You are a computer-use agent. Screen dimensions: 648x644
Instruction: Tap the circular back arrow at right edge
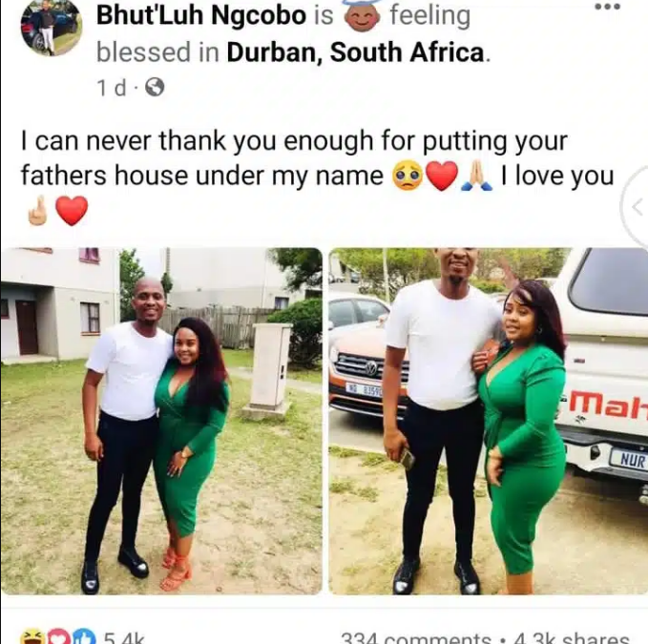tap(636, 207)
